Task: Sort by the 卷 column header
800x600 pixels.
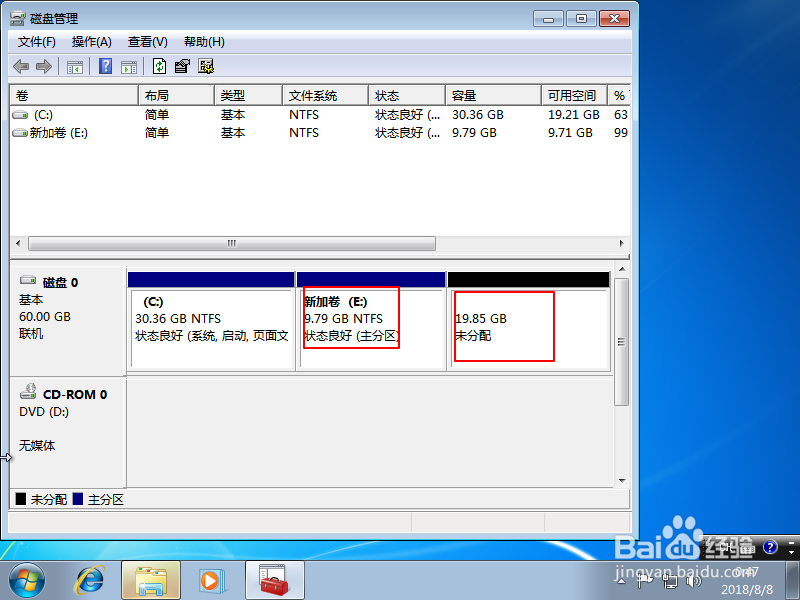Action: point(74,95)
